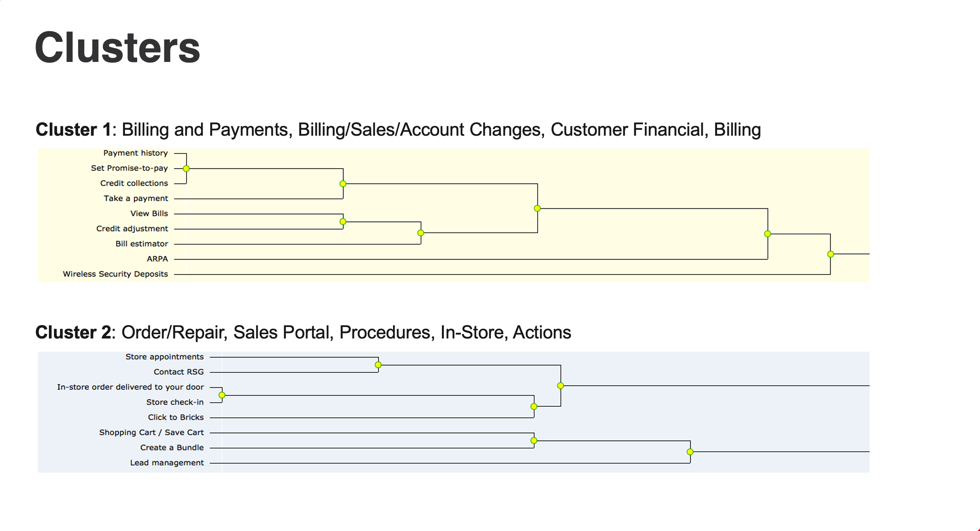The width and height of the screenshot is (980, 531).
Task: Select the Payment history item label
Action: 136,153
